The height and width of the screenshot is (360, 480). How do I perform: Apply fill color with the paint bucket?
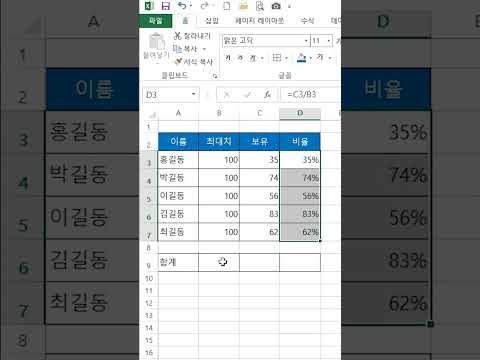pos(301,58)
